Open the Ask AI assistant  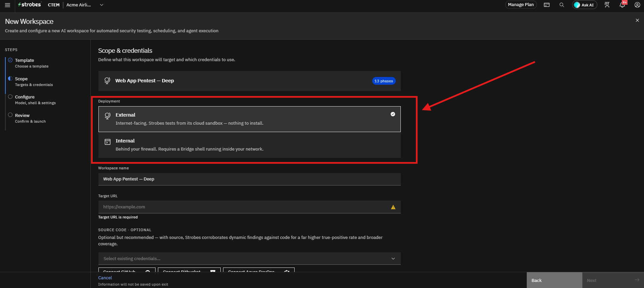[x=584, y=5]
